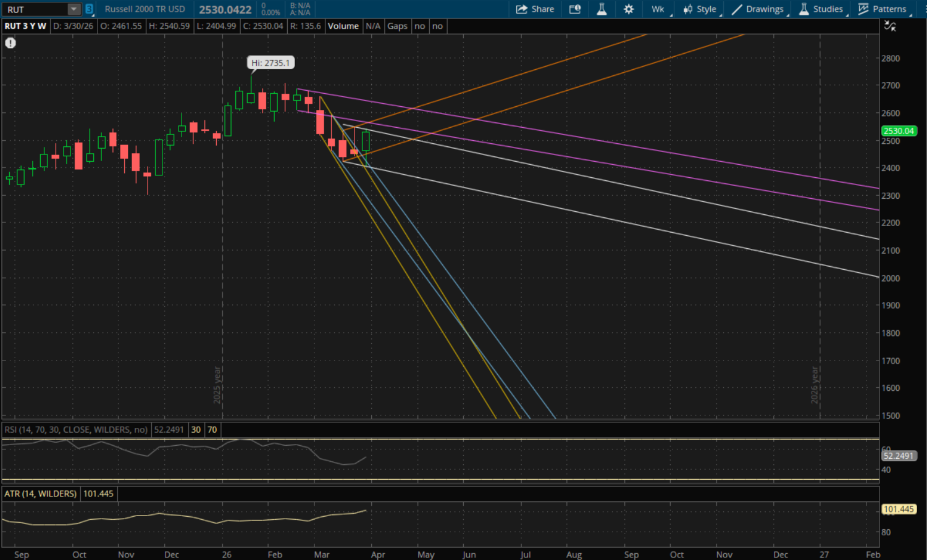Image resolution: width=927 pixels, height=560 pixels.
Task: Click the green 2530.04 price label
Action: pyautogui.click(x=899, y=131)
